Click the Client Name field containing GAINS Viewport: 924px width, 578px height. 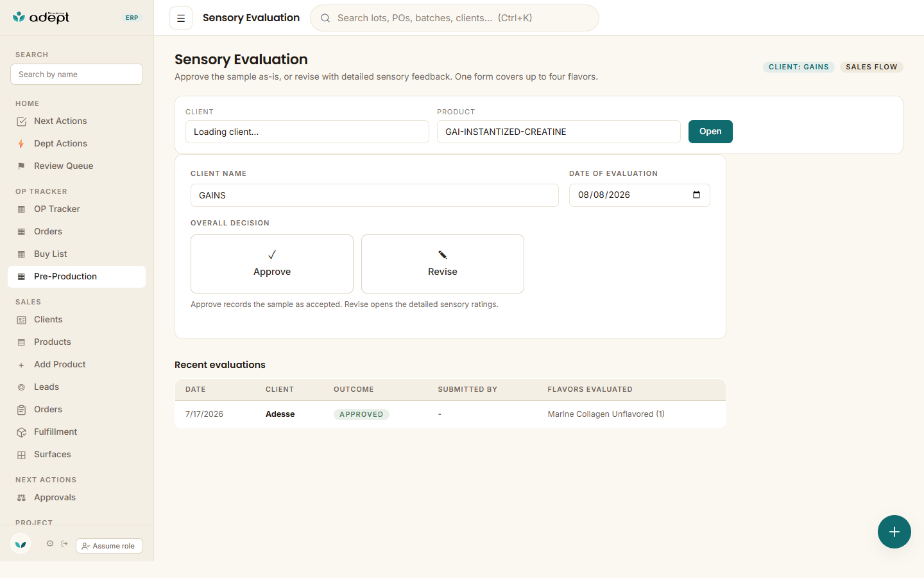point(375,195)
